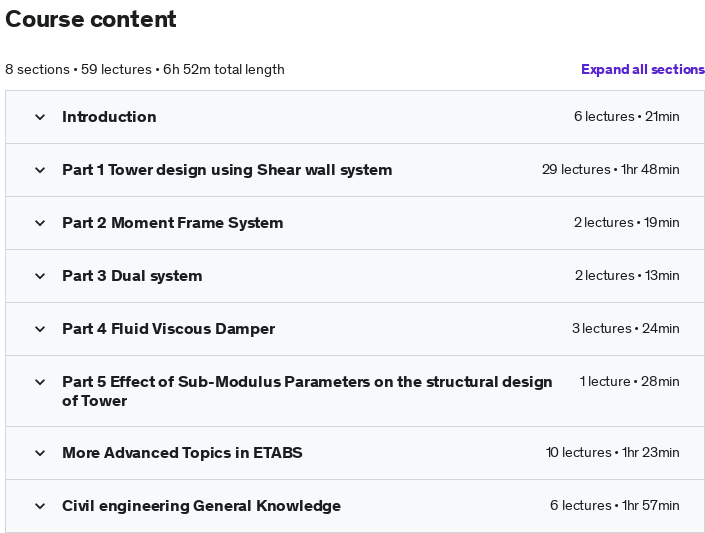Click '2 lectures • 13min' text

627,276
